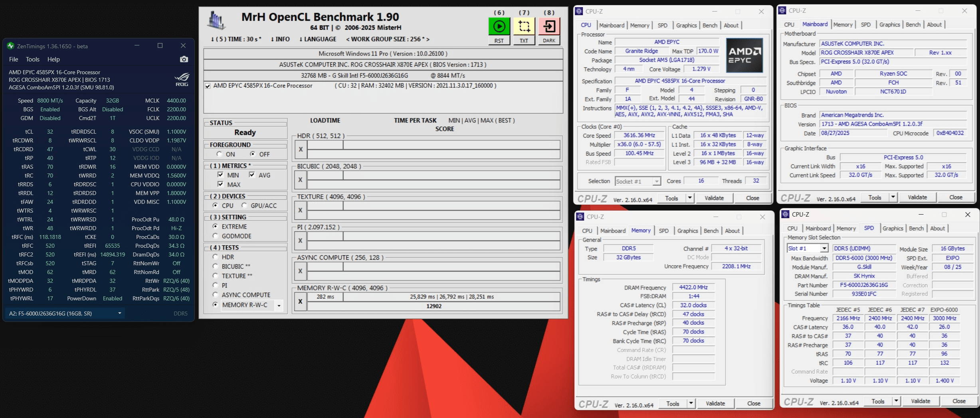This screenshot has width=980, height=418.
Task: Open Tools dropdown arrow in the CPU-Z Mainboard window
Action: pos(893,197)
